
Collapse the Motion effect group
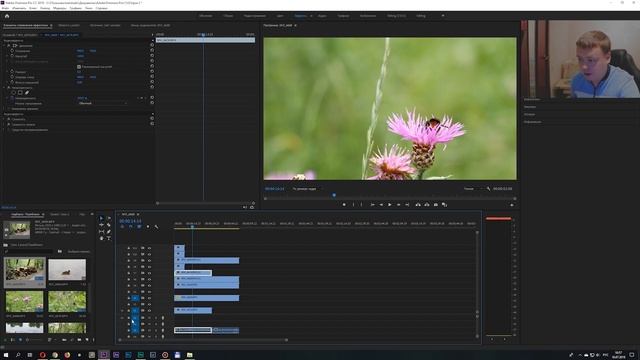[x=4, y=45]
